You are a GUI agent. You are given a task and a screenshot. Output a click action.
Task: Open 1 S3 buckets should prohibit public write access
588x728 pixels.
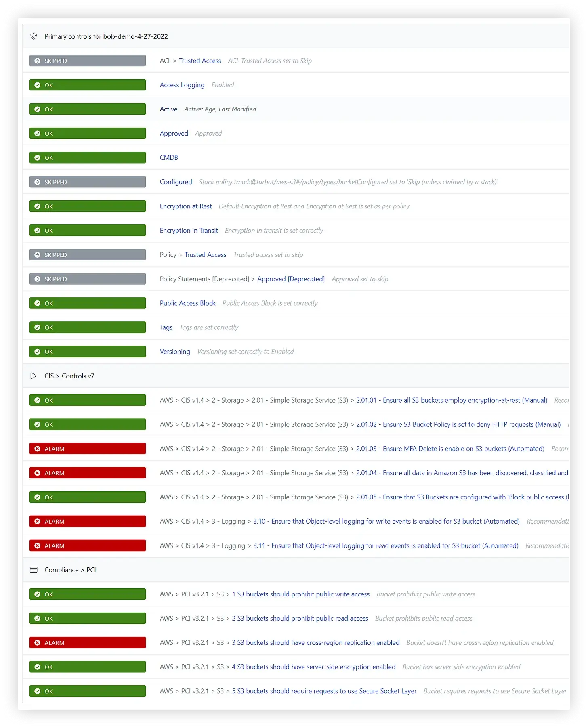coord(301,594)
